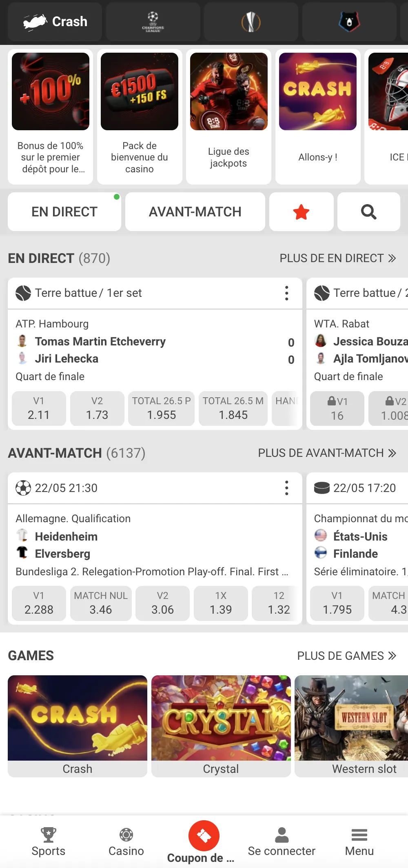Tap the Se connecter profile icon
Viewport: 408px width, 868px height.
tap(282, 835)
